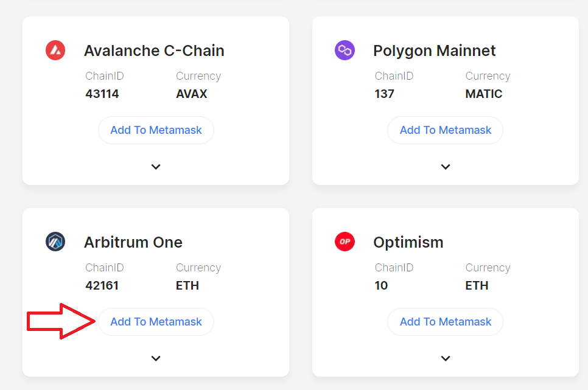Viewport: 588px width, 390px height.
Task: Add Polygon Mainnet to Metamask
Action: click(x=445, y=130)
